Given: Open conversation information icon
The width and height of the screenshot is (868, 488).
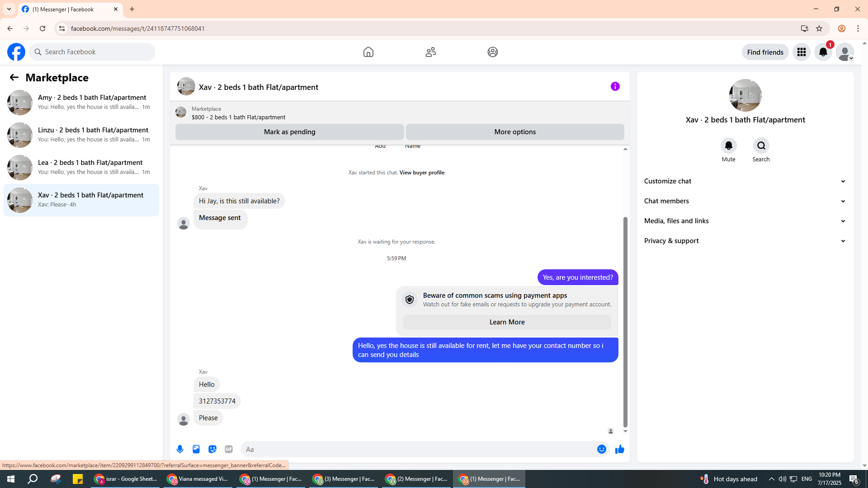Looking at the screenshot, I should tap(615, 86).
